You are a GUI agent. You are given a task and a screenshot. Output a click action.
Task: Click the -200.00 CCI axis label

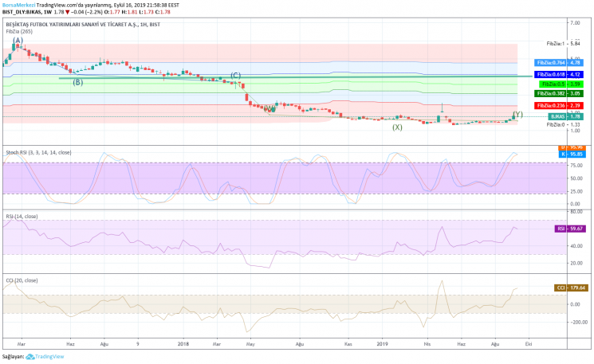click(578, 322)
